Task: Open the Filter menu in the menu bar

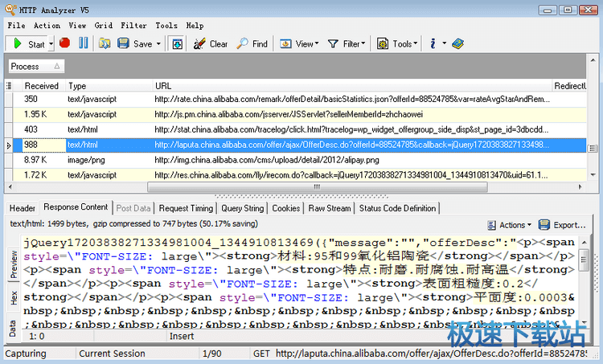Action: coord(133,26)
